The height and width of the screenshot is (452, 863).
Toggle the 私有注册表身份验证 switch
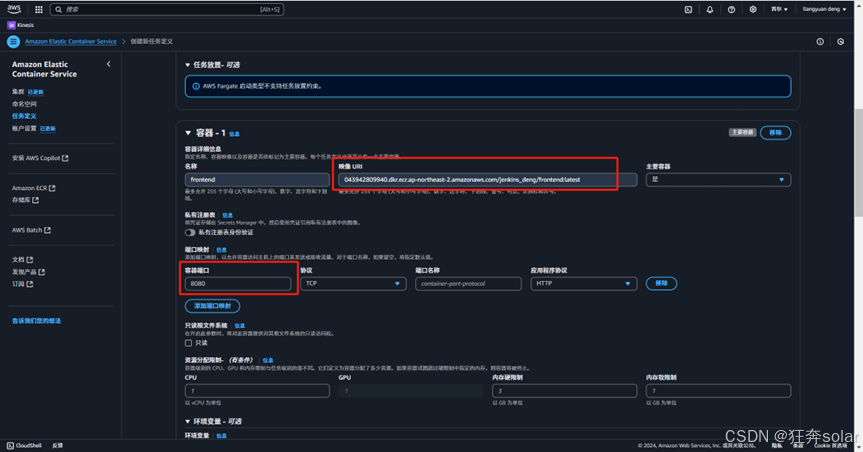190,232
